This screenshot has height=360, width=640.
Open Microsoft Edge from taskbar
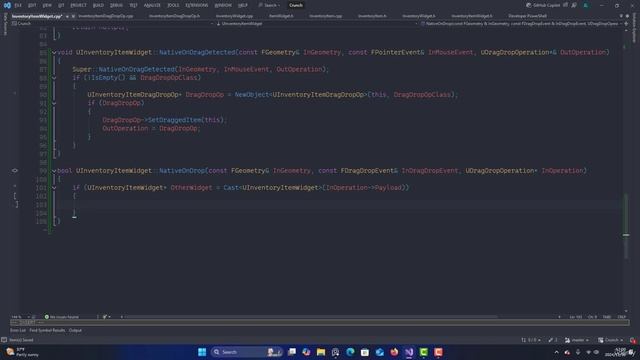tap(350, 352)
